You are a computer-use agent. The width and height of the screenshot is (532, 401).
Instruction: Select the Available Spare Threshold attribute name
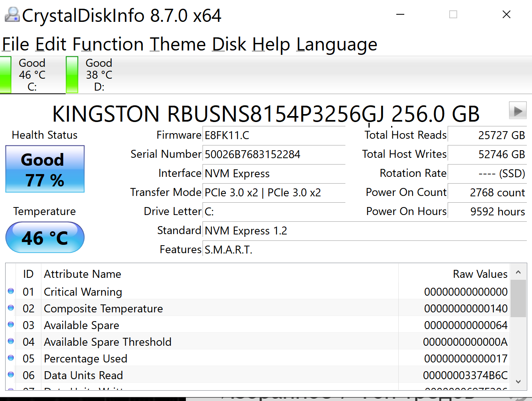107,342
